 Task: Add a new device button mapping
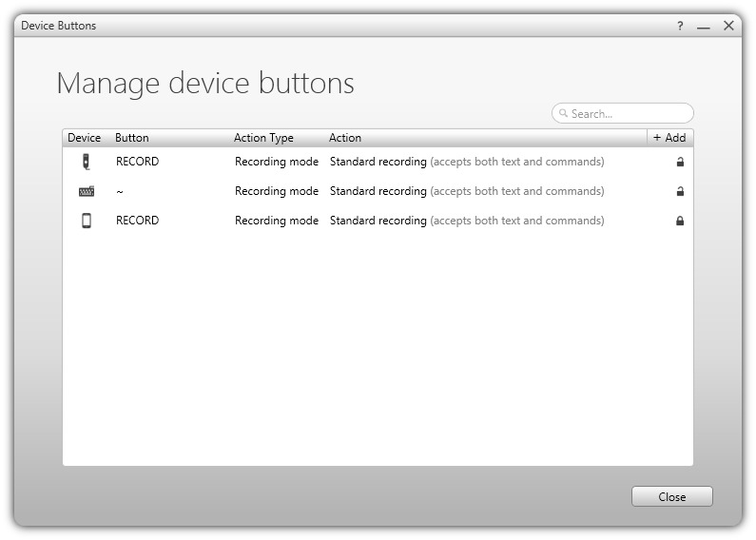point(669,138)
